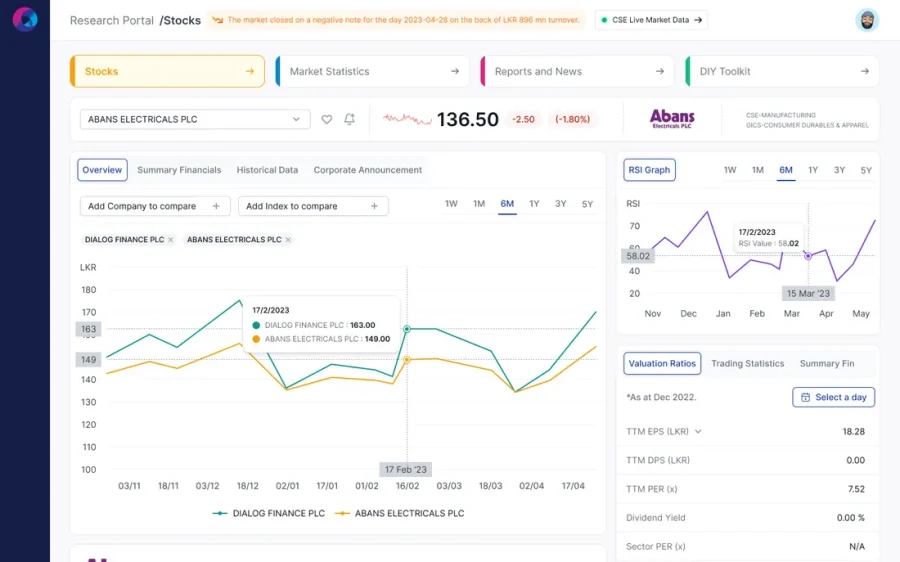This screenshot has height=562, width=900.
Task: Remove DIALOG FINANCE PLC chip with x
Action: pyautogui.click(x=170, y=240)
